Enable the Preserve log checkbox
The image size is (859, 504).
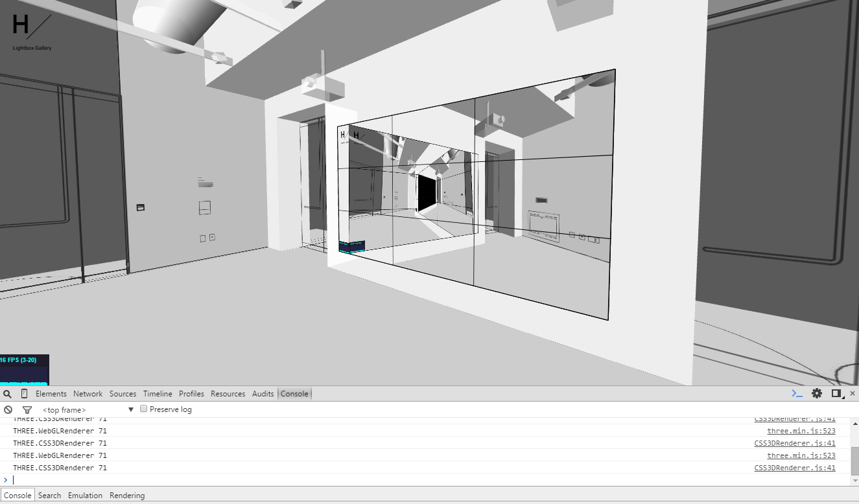[144, 409]
